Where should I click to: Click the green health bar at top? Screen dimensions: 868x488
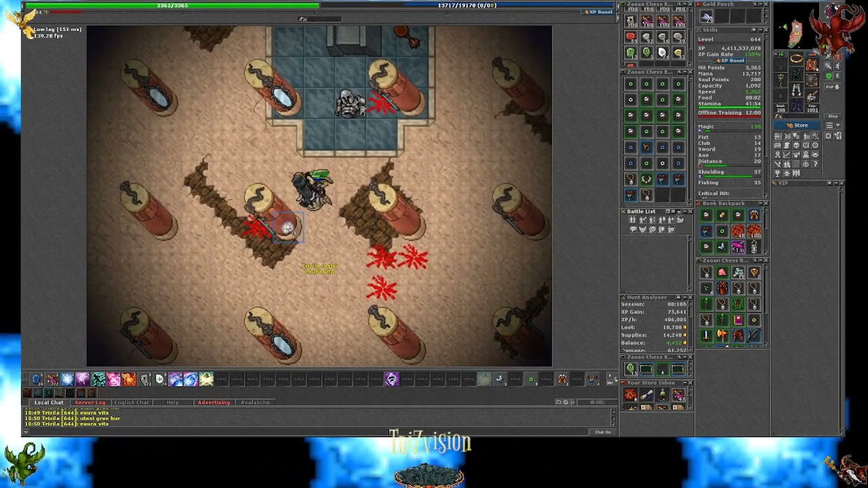172,5
